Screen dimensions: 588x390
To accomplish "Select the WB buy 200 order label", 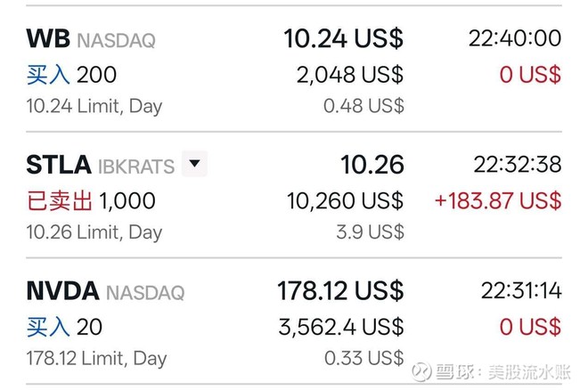I will coord(71,75).
